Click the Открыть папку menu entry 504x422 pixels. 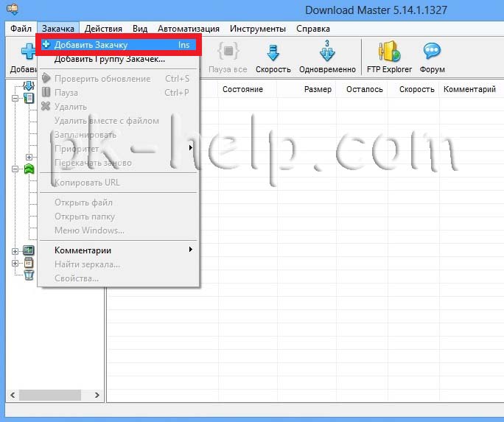119,217
